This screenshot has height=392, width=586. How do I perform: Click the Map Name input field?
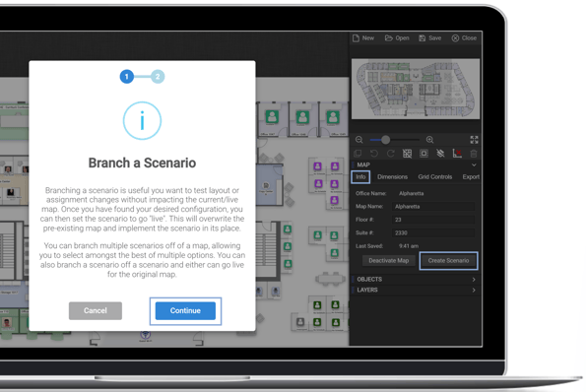tap(433, 206)
